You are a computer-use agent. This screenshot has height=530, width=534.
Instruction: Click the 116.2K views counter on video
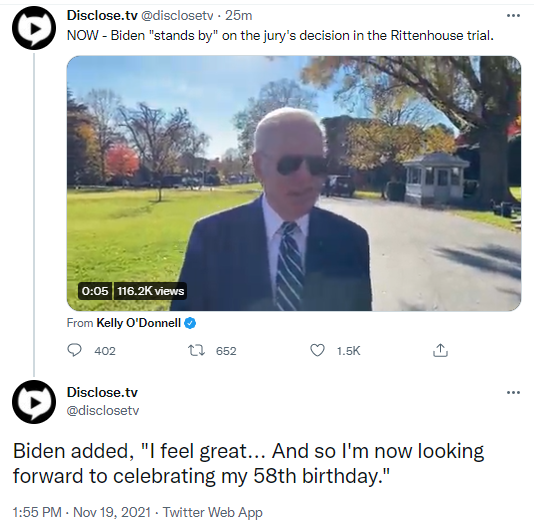[x=150, y=291]
